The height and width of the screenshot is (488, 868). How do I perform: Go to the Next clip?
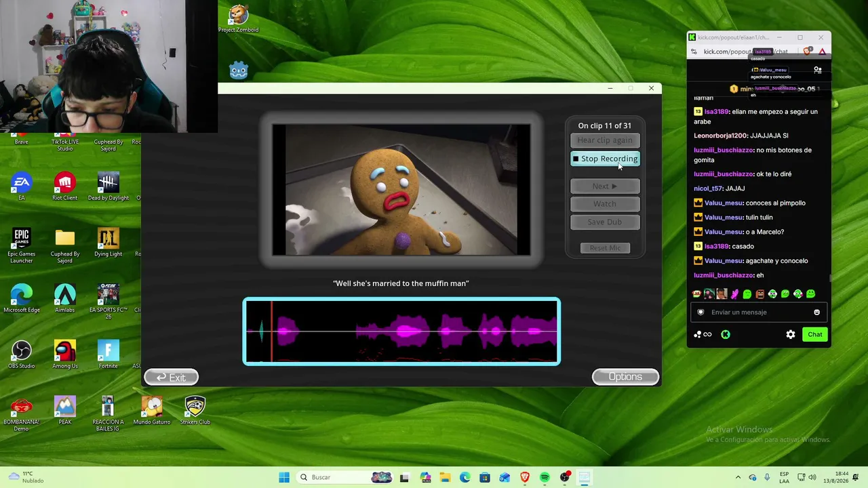point(605,186)
